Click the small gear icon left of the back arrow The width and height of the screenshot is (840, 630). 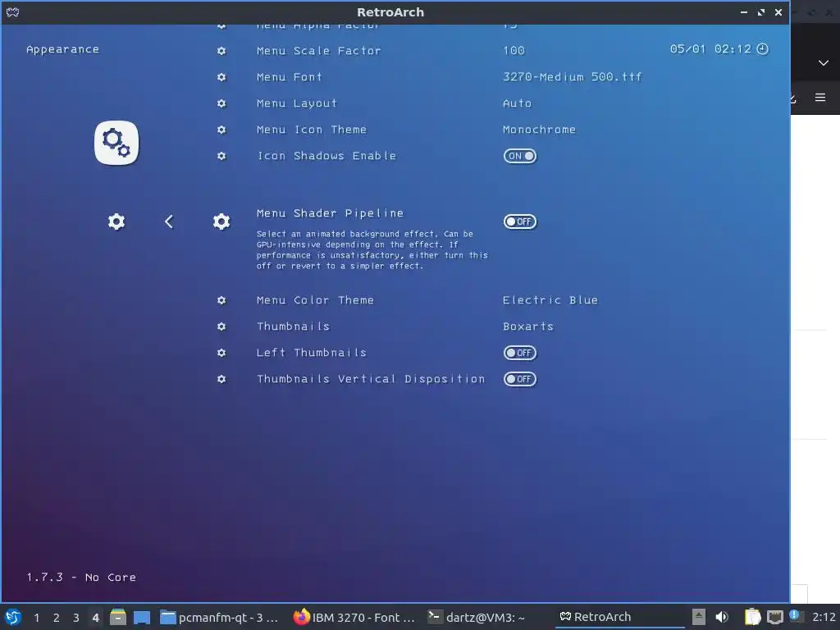(116, 221)
